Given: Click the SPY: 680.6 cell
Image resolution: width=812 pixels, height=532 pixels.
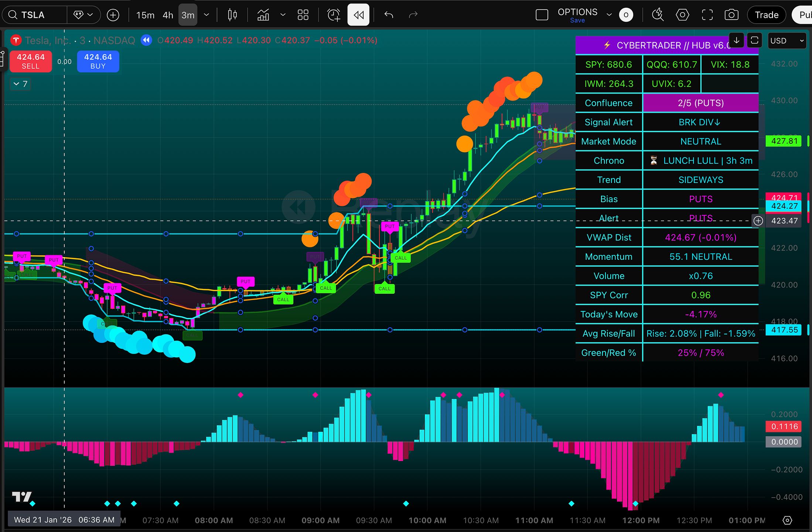Looking at the screenshot, I should pos(609,65).
